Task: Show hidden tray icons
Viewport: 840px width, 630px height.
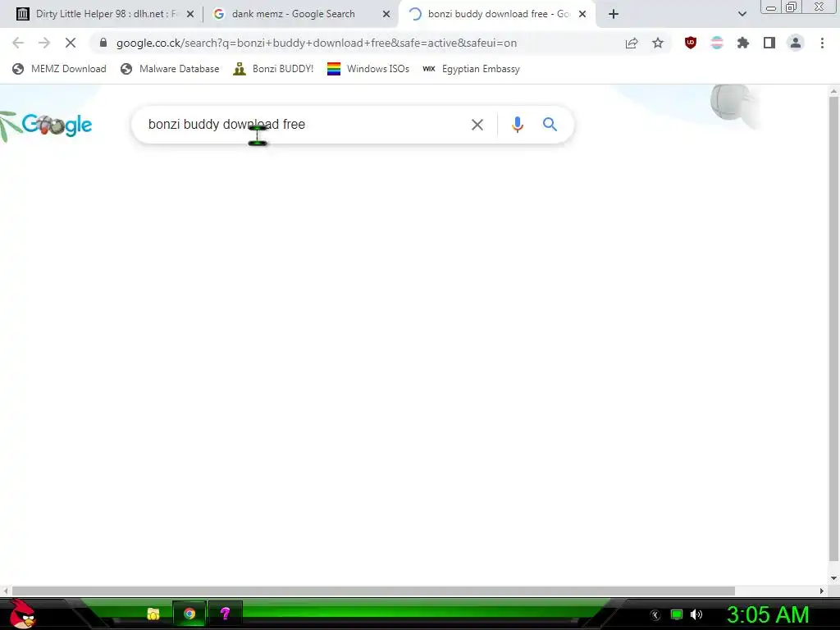Action: click(655, 615)
